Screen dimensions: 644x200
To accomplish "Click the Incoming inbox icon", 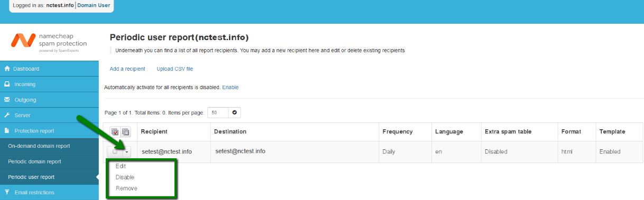I will [x=7, y=84].
